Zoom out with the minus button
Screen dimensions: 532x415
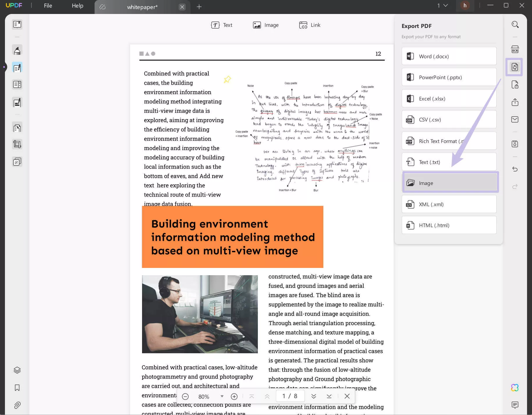pyautogui.click(x=185, y=396)
